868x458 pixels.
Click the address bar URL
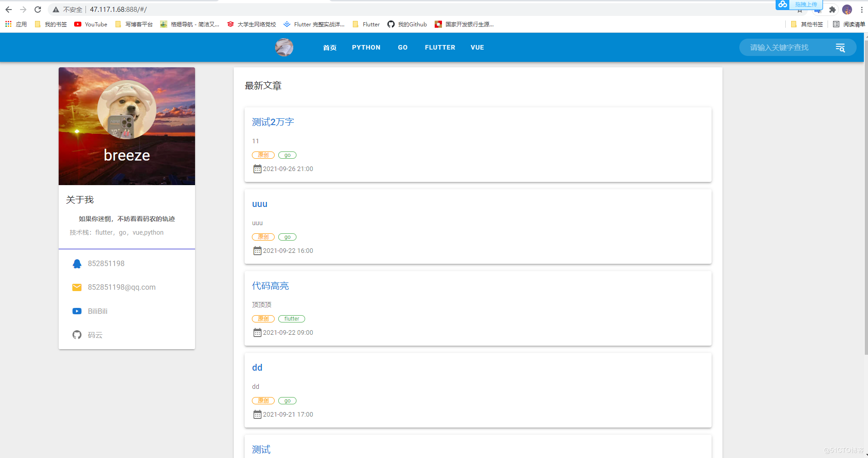(x=118, y=10)
